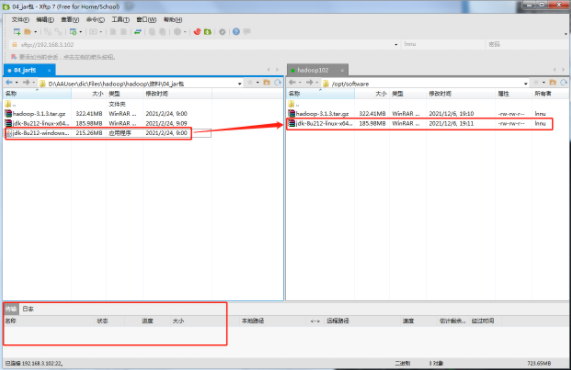Open the 文件(F) menu
The height and width of the screenshot is (370, 571).
point(20,19)
